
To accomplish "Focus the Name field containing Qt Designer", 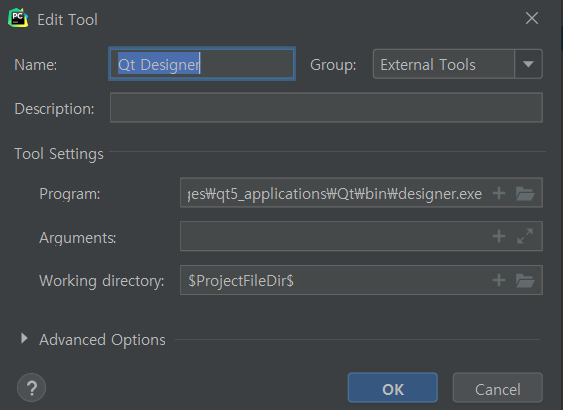I will 202,64.
